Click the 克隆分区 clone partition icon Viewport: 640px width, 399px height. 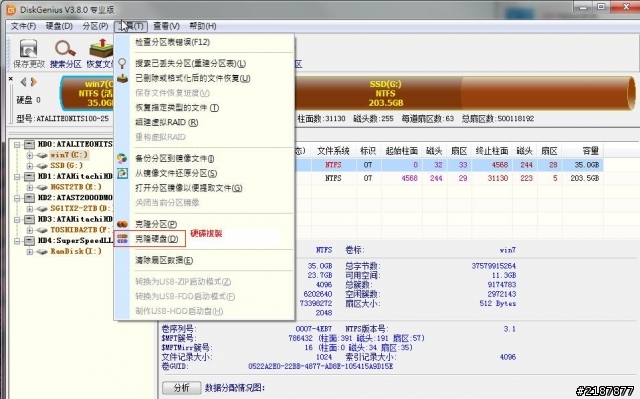pyautogui.click(x=122, y=224)
